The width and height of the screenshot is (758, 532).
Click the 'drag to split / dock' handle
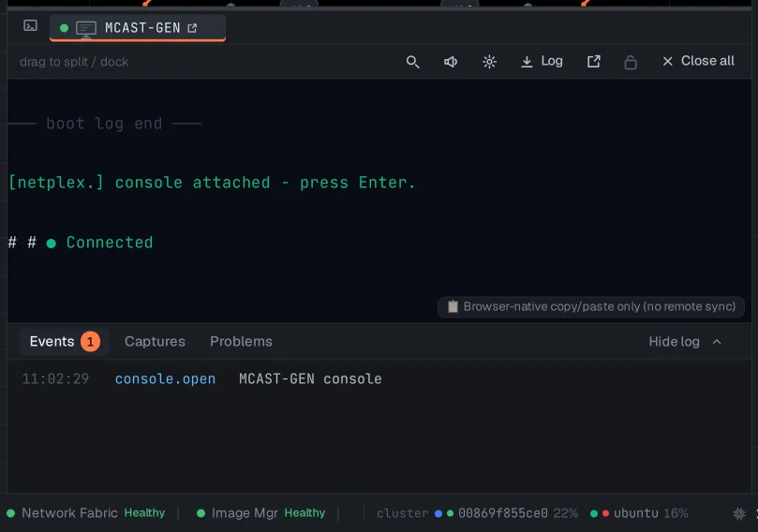(x=74, y=62)
